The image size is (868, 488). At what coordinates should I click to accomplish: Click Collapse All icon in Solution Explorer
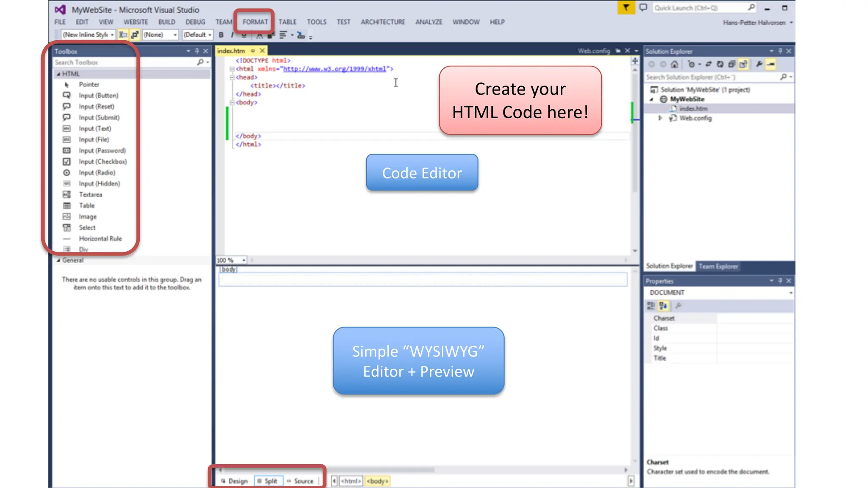coord(731,64)
